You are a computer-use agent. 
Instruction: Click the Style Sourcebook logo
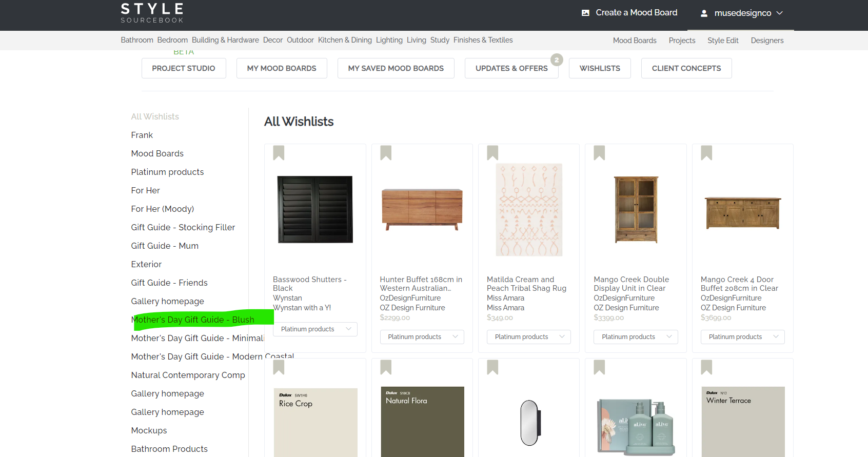[152, 13]
